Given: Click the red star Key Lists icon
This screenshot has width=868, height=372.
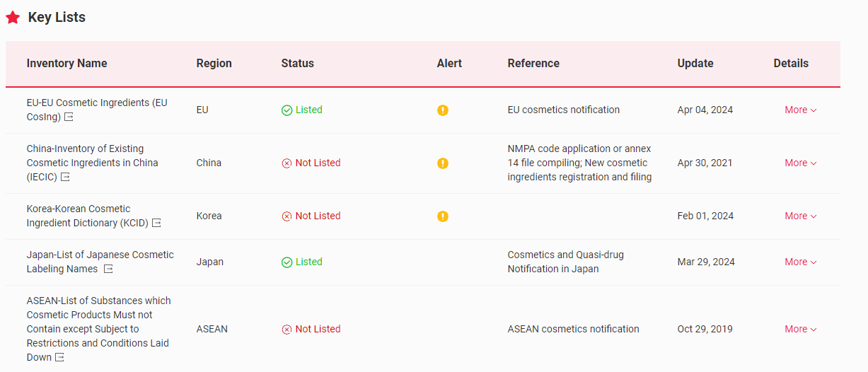Looking at the screenshot, I should pyautogui.click(x=13, y=18).
